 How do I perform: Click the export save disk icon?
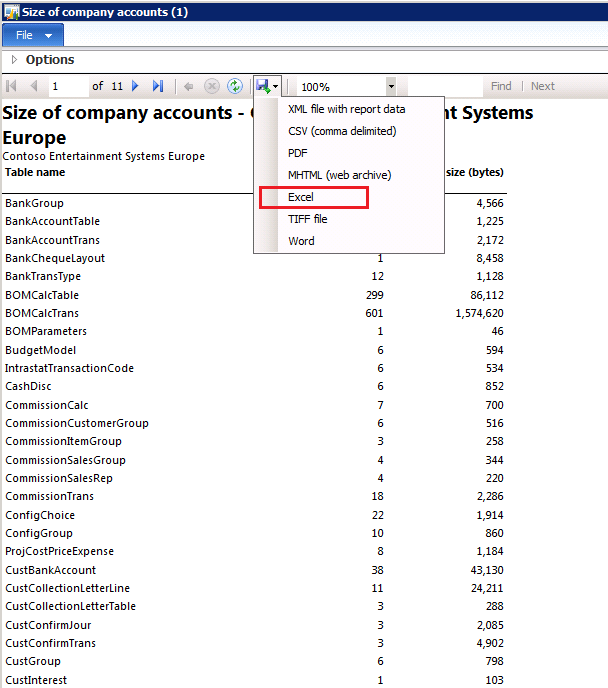click(263, 87)
